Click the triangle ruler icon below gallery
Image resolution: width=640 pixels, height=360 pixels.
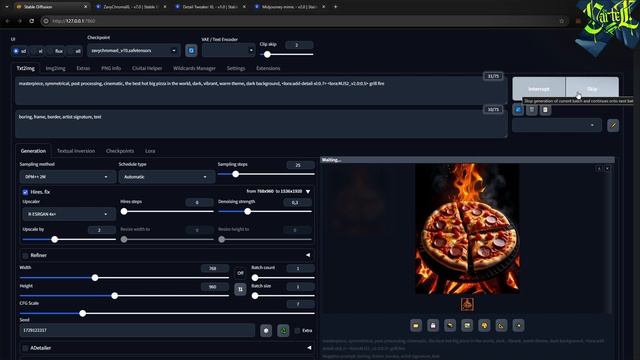coord(501,325)
